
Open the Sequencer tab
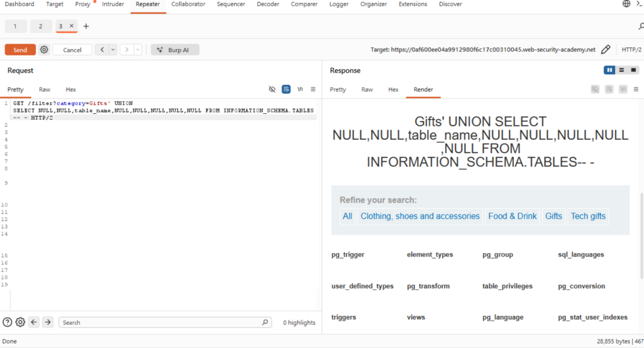[x=231, y=4]
